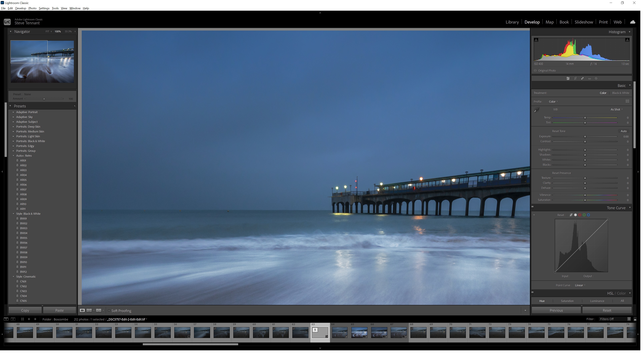Viewport: 644px width, 354px height.
Task: Click the Auto tone button
Action: click(x=624, y=131)
